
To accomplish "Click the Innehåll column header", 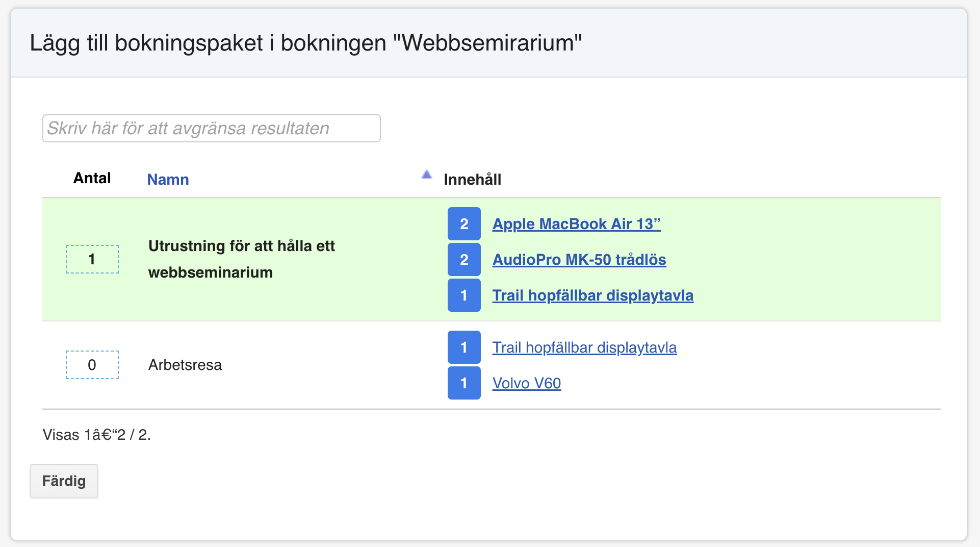I will pyautogui.click(x=472, y=179).
